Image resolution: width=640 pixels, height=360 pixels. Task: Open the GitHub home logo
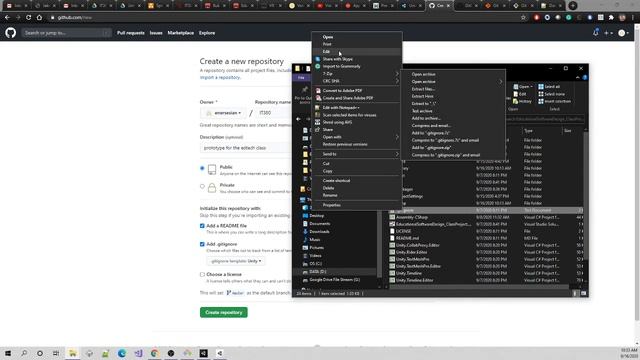[x=11, y=33]
